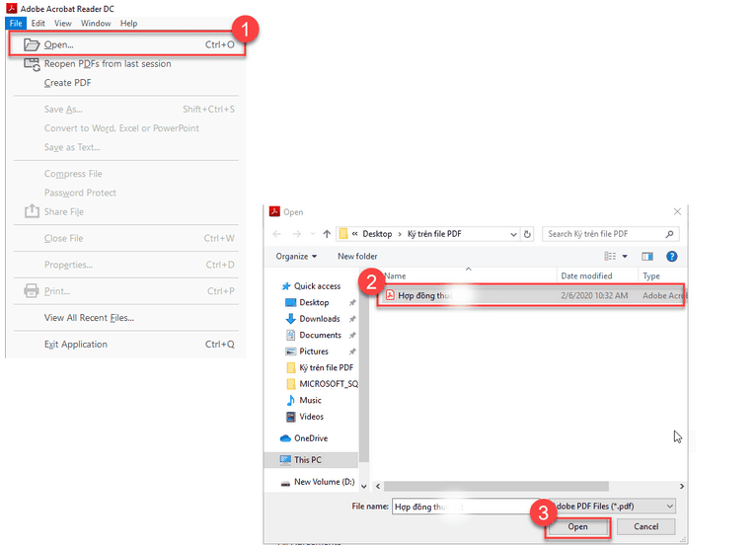
Task: Open dialog help question-mark icon
Action: [672, 256]
